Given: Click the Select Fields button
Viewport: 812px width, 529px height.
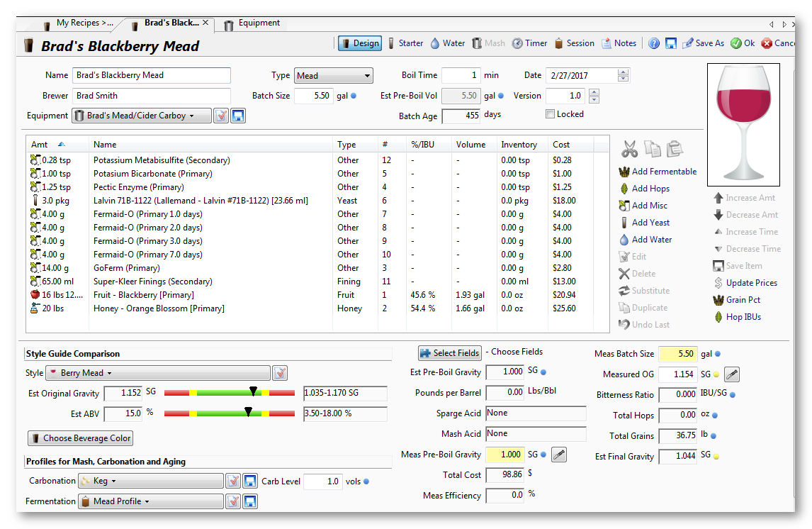Looking at the screenshot, I should (450, 353).
